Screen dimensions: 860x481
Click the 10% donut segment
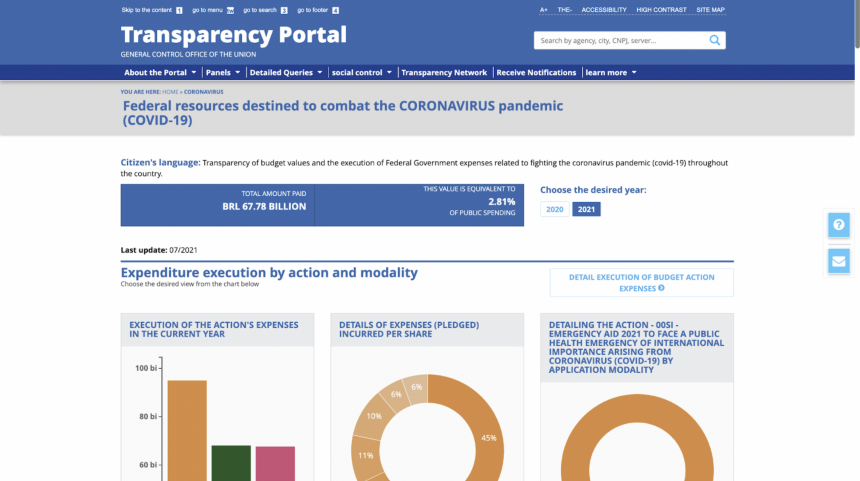tap(373, 417)
